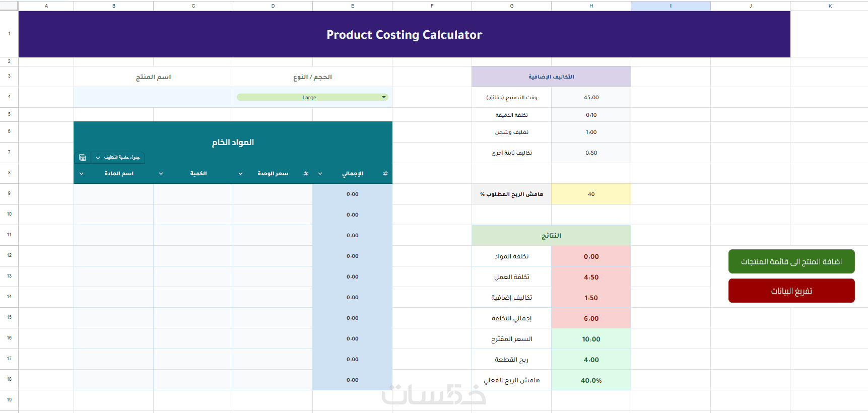
Task: Click the red تفريغ البيانات button
Action: [791, 291]
